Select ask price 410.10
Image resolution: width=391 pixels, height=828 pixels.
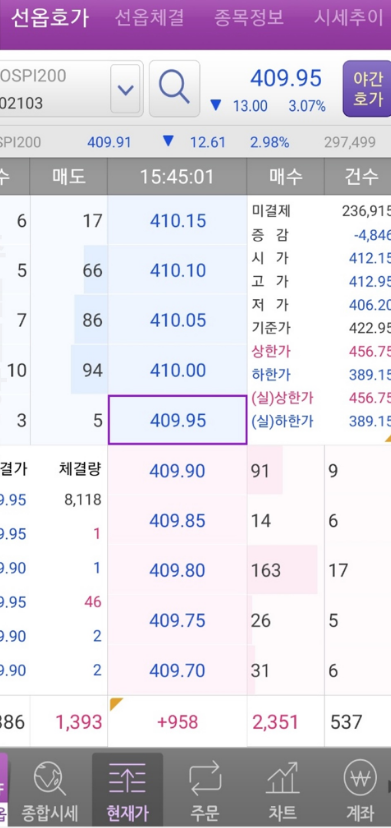(178, 270)
